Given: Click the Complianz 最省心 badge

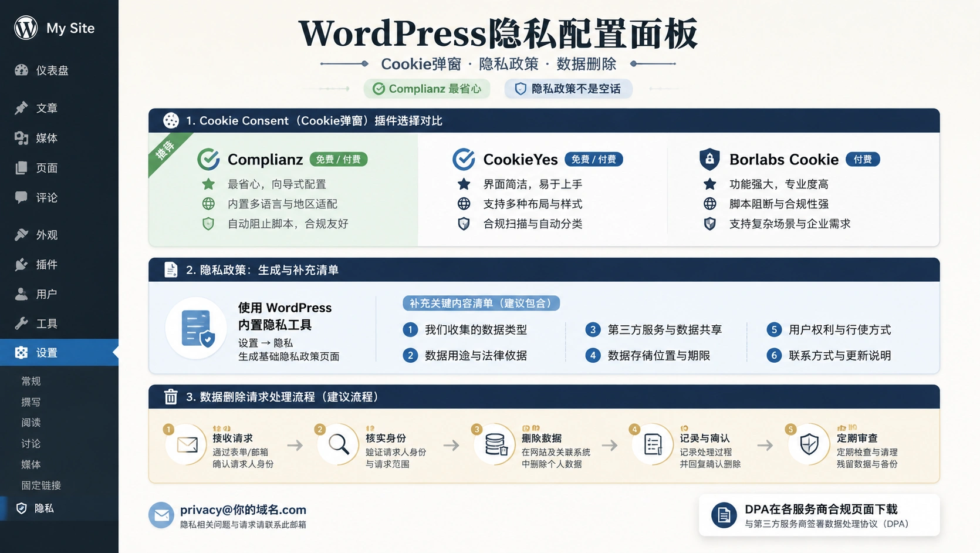Looking at the screenshot, I should point(427,89).
